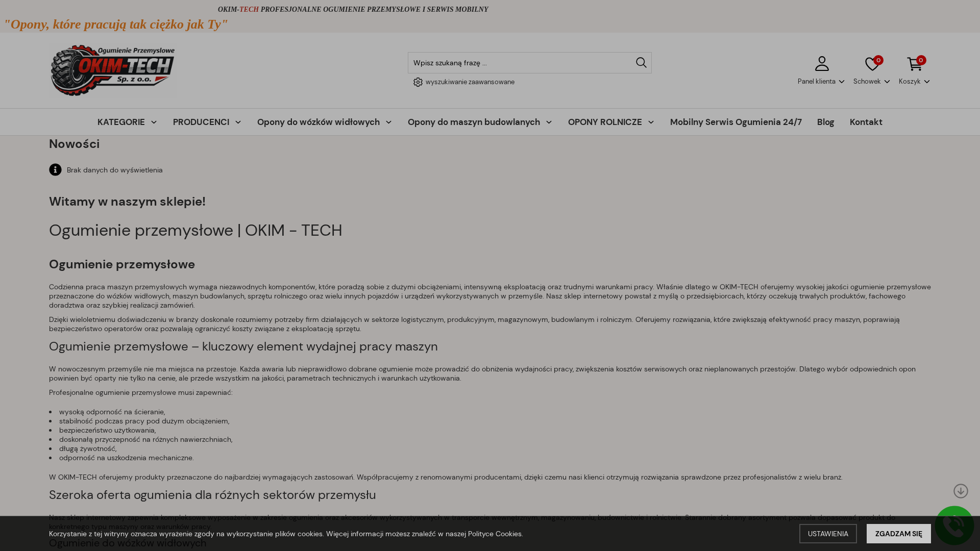Expand the Schowek dropdown
The image size is (980, 551).
tap(871, 82)
